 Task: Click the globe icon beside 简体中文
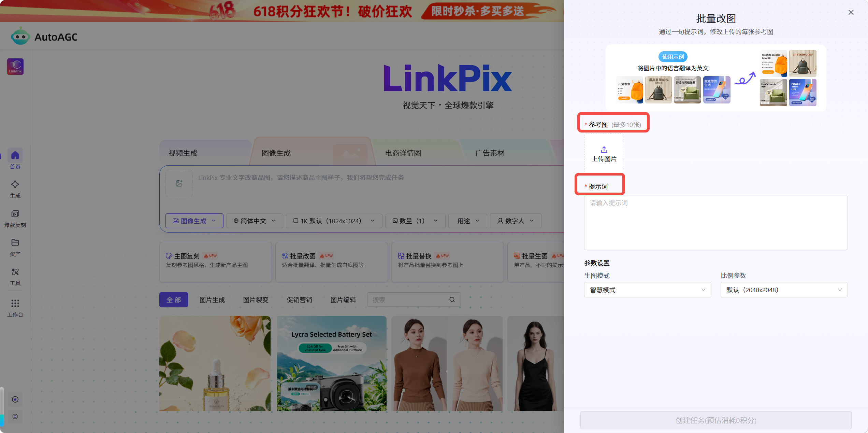pyautogui.click(x=236, y=221)
